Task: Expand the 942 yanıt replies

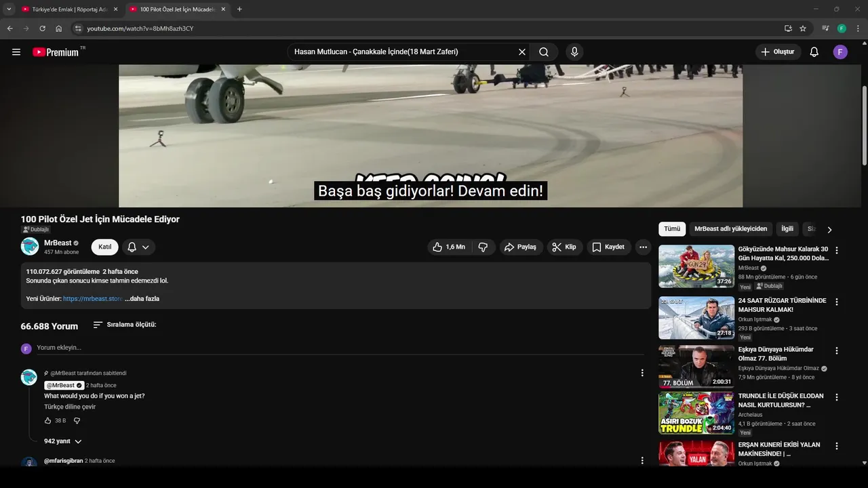Action: click(62, 441)
